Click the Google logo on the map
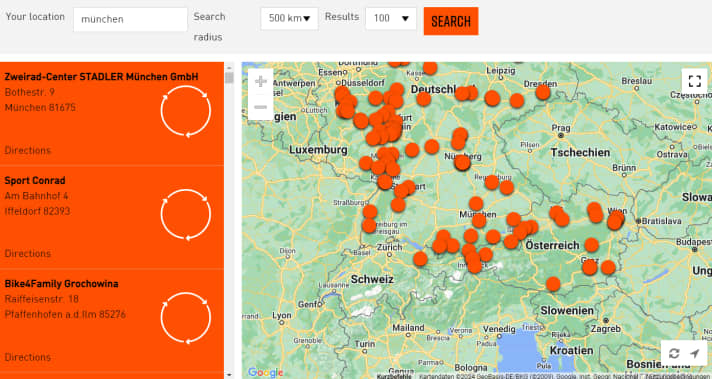Viewport: 712px width, 379px height. 265,373
